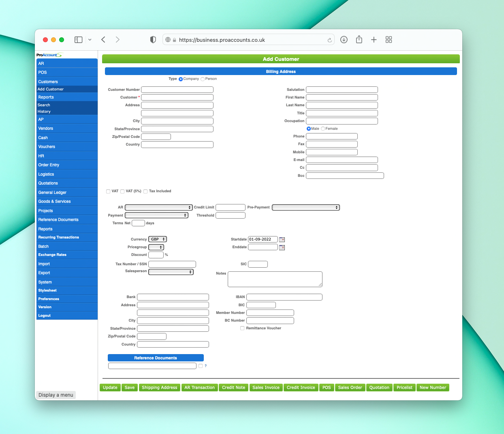Click the IBAN input field
Viewport: 504px width, 434px height.
(284, 297)
